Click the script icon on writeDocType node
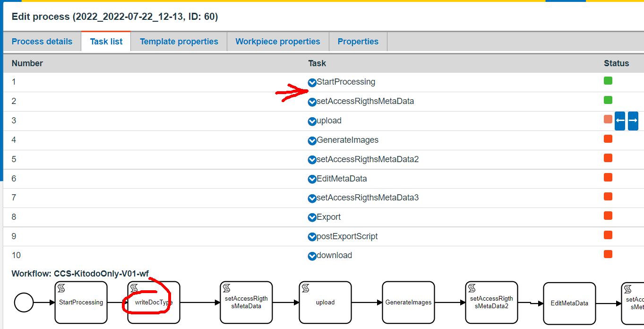Image resolution: width=644 pixels, height=329 pixels. tap(134, 287)
